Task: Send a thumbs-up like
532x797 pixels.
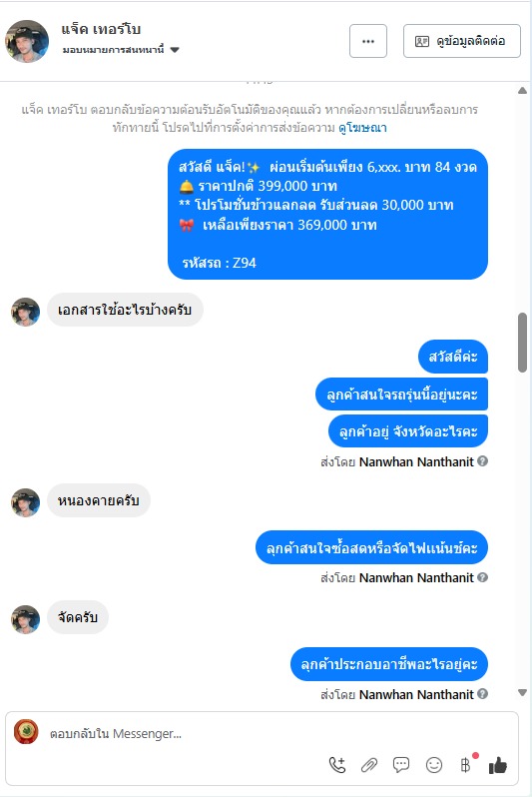Action: (497, 765)
